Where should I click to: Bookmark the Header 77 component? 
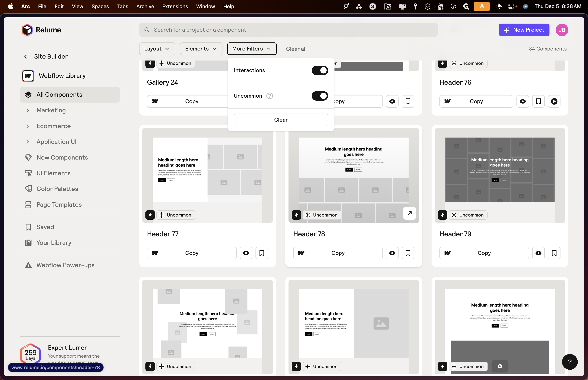click(262, 253)
